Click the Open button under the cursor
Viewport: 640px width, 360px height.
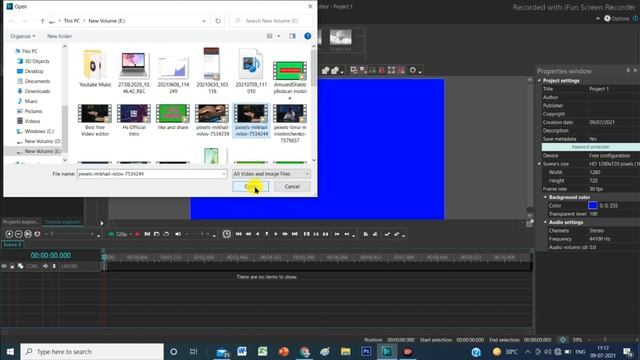click(x=250, y=187)
